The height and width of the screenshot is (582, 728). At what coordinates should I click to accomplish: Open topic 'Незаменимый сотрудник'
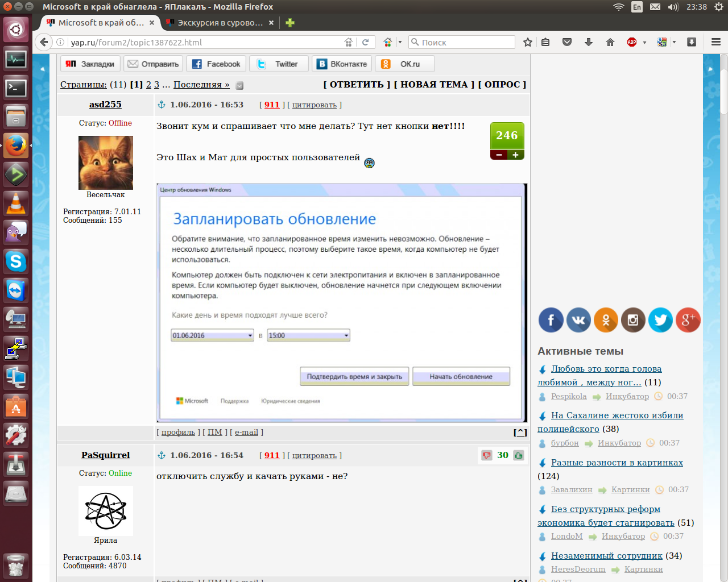point(607,556)
